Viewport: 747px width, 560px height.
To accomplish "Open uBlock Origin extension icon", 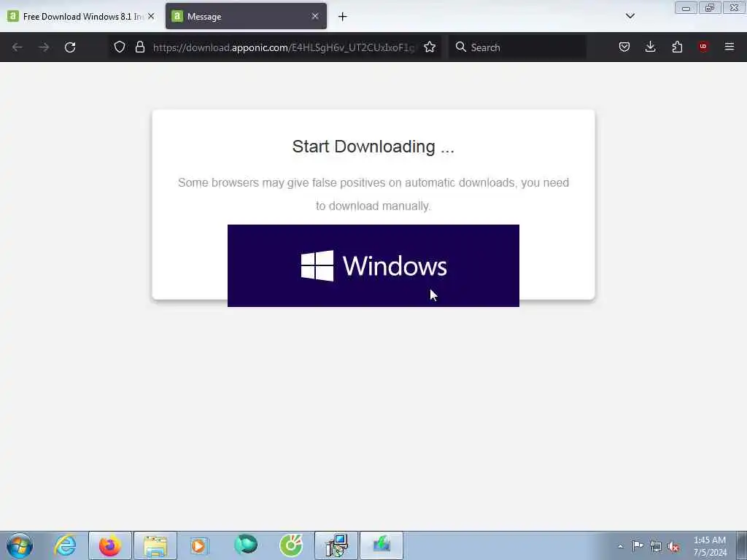I will (x=703, y=47).
